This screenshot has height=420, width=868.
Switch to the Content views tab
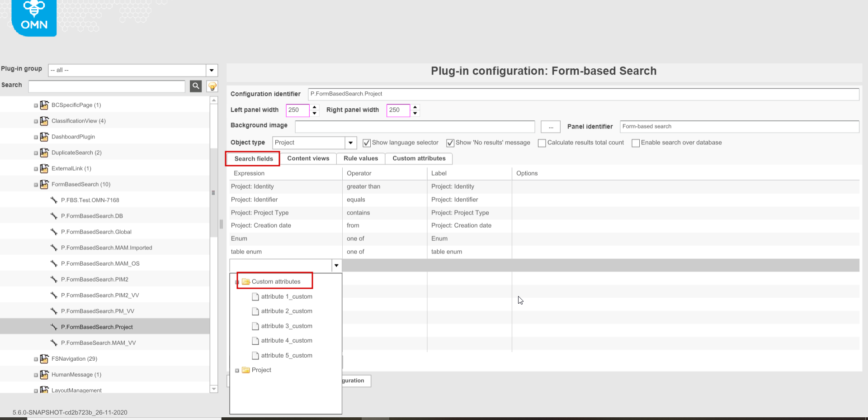(x=308, y=158)
